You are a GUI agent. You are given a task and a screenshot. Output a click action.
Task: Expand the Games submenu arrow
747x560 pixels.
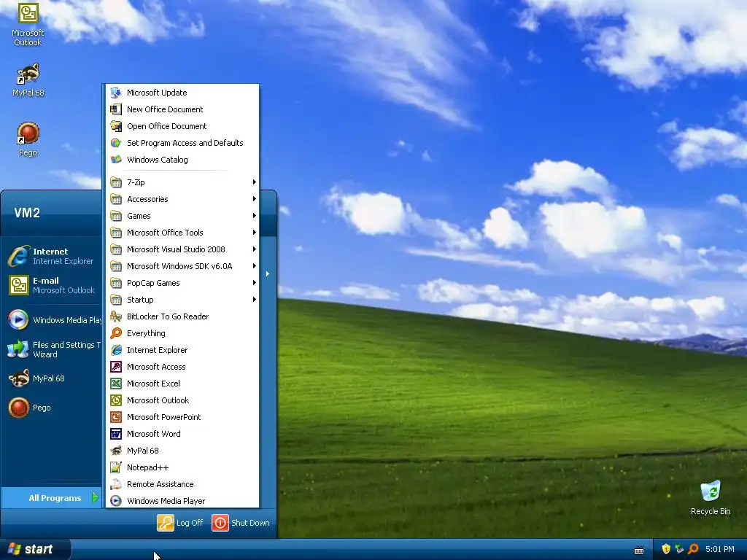(x=255, y=216)
